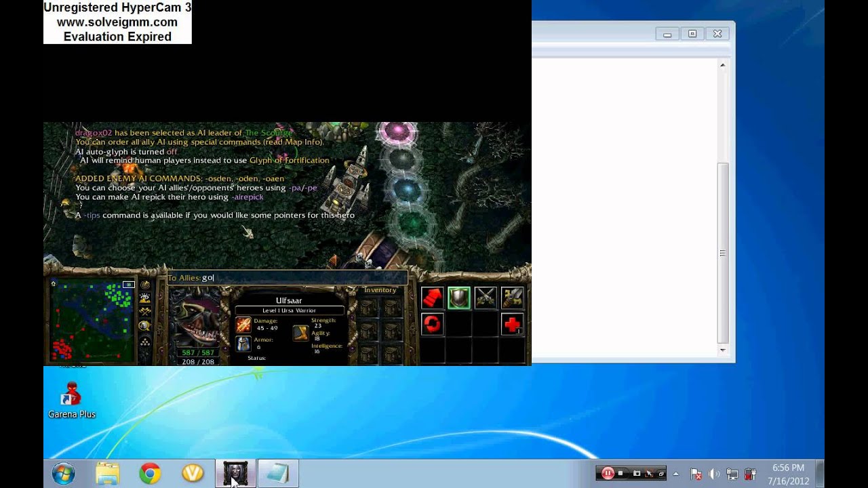Click the Armor helmet icon in hero stats
868x488 pixels.
pos(243,344)
